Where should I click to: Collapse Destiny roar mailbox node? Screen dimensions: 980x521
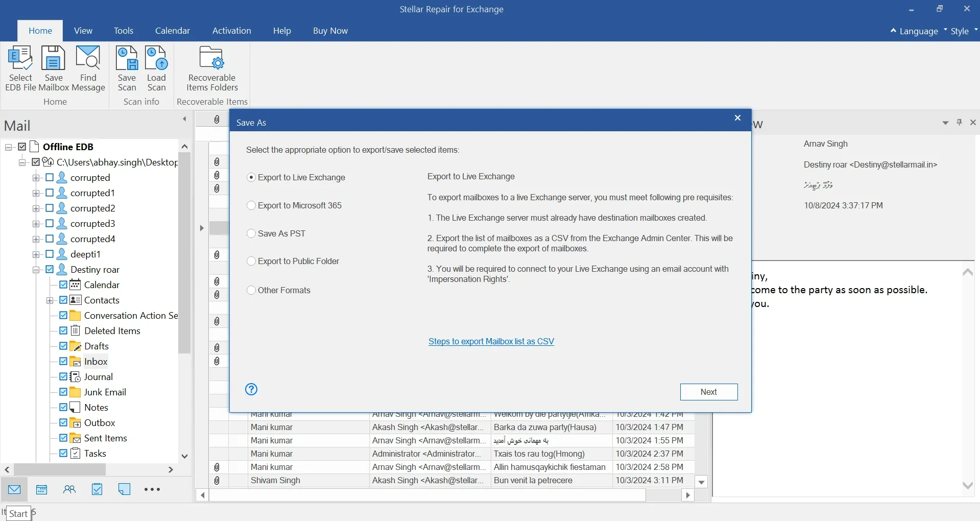(x=36, y=270)
